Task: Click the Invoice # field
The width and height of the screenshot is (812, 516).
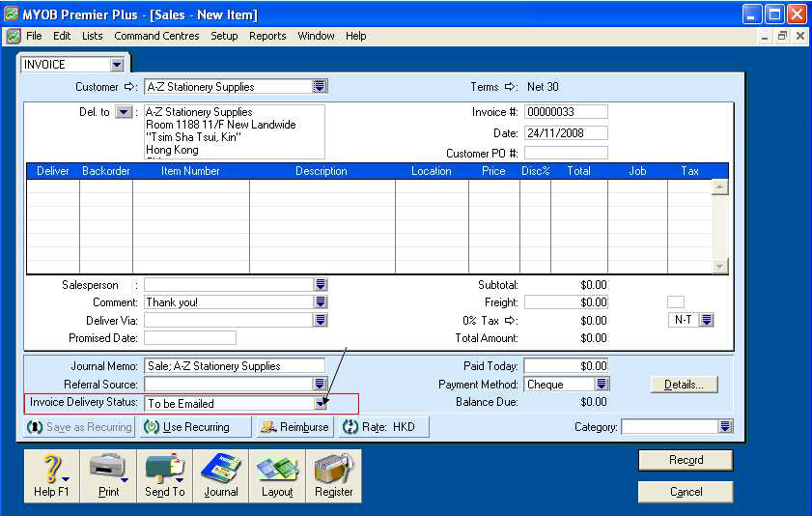Action: pos(566,112)
